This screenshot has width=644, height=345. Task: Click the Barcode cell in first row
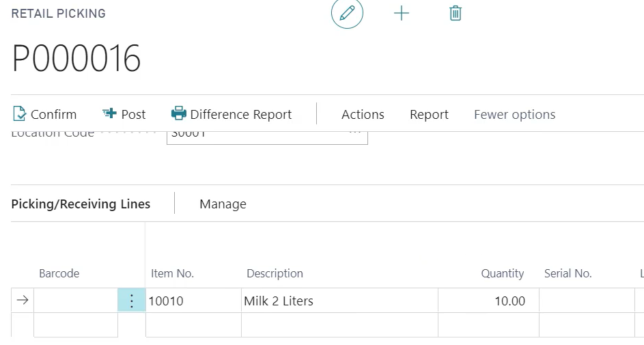click(x=75, y=301)
